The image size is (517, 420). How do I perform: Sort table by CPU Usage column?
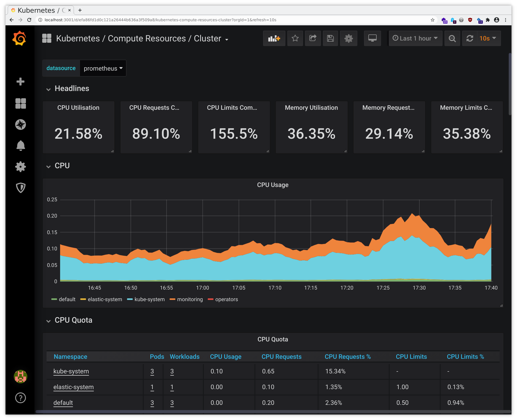click(x=226, y=357)
